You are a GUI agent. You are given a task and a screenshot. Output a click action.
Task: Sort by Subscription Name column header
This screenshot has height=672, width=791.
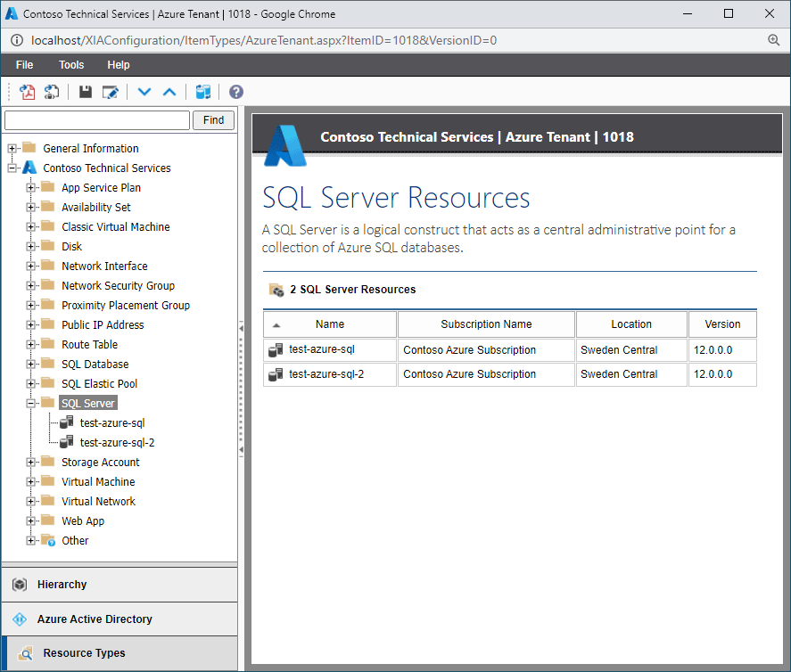[486, 324]
